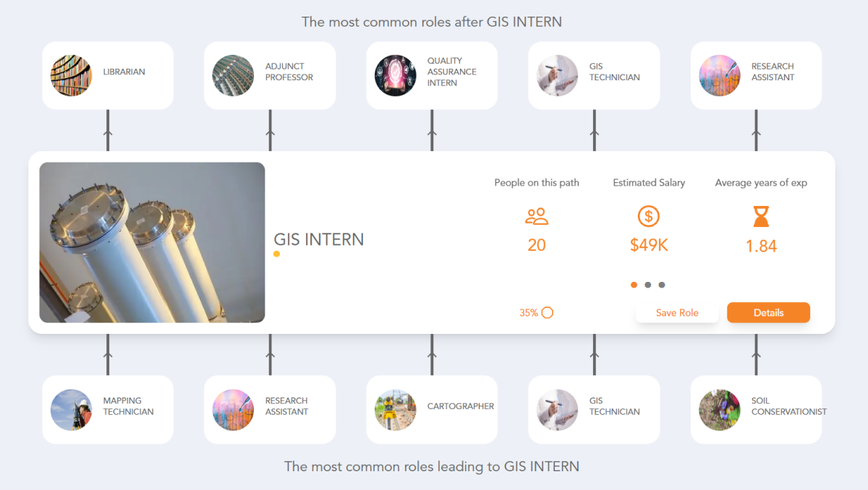Click the GIS Intern photo thumbnail

152,242
